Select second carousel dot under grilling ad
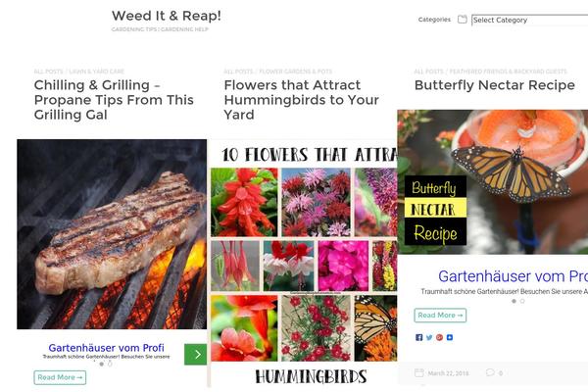This screenshot has width=588, height=392. (110, 364)
